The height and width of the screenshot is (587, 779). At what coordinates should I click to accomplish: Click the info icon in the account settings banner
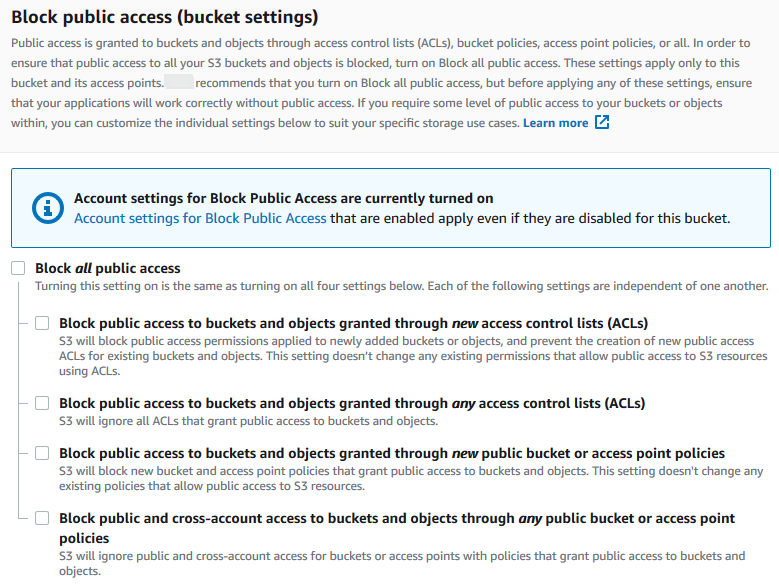coord(47,208)
